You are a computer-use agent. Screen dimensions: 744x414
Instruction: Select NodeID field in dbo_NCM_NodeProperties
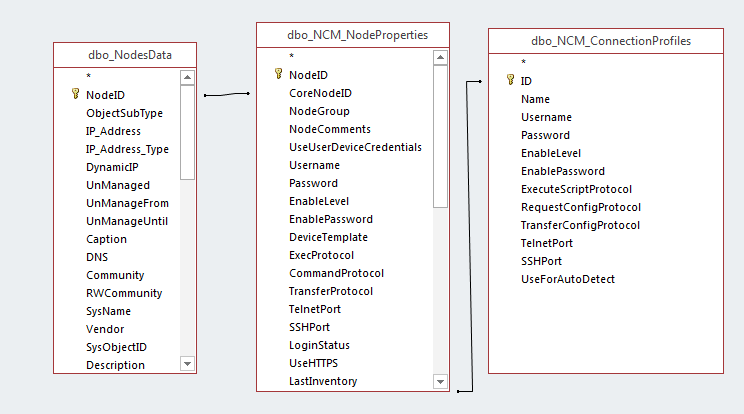click(308, 75)
